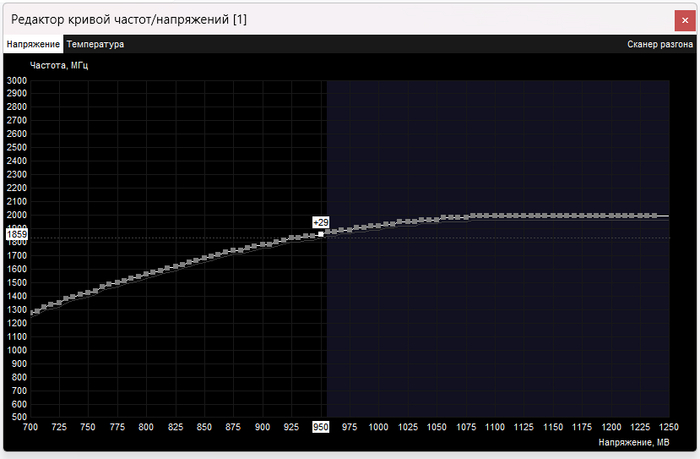
Task: Open the Температура tab
Action: pos(95,44)
